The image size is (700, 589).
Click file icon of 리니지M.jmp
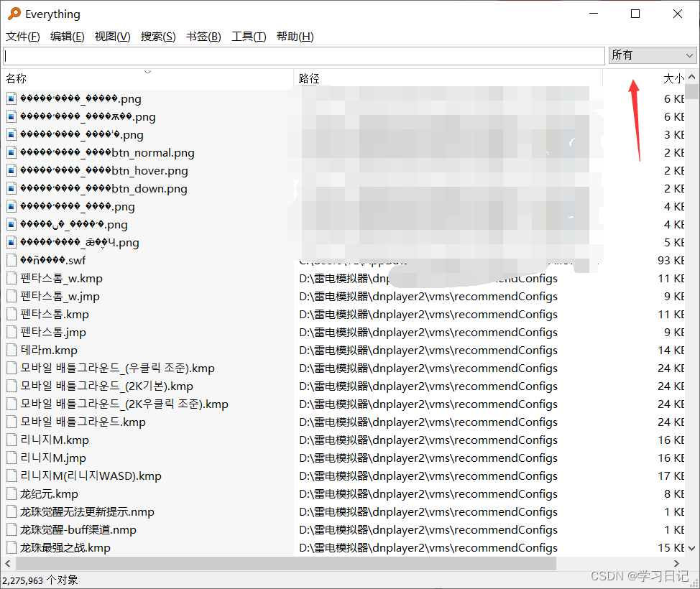point(11,458)
